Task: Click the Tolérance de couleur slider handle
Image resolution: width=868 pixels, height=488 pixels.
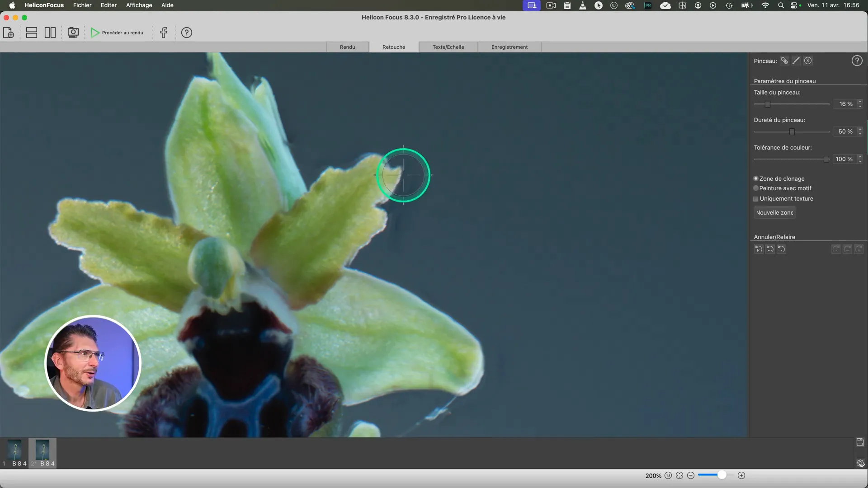Action: point(826,160)
